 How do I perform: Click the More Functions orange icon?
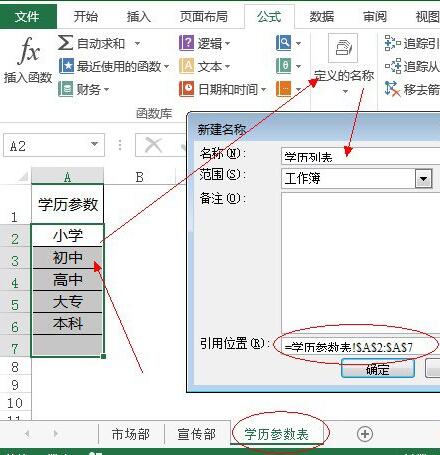coord(283,89)
